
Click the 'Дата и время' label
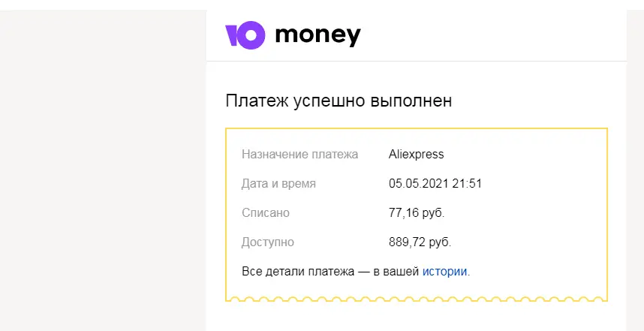[278, 184]
